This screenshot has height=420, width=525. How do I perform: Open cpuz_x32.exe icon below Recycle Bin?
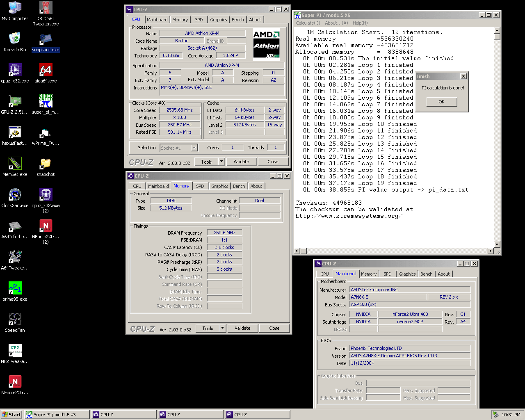15,73
